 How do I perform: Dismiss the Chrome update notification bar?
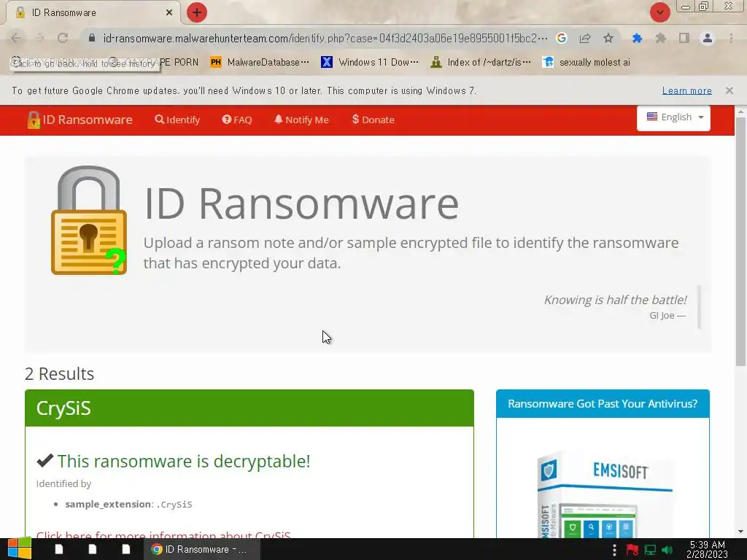(729, 90)
